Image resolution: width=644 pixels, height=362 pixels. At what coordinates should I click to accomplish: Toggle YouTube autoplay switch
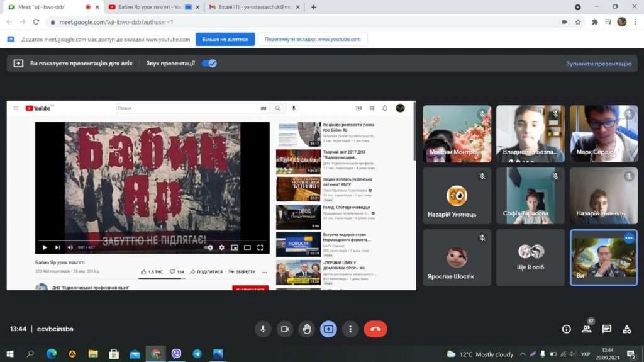pos(209,247)
